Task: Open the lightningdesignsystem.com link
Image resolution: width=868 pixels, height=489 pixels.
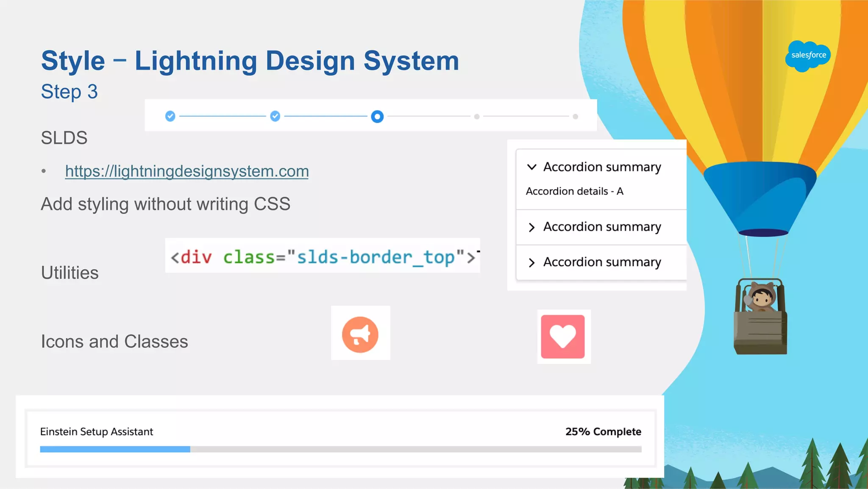Action: 187,171
